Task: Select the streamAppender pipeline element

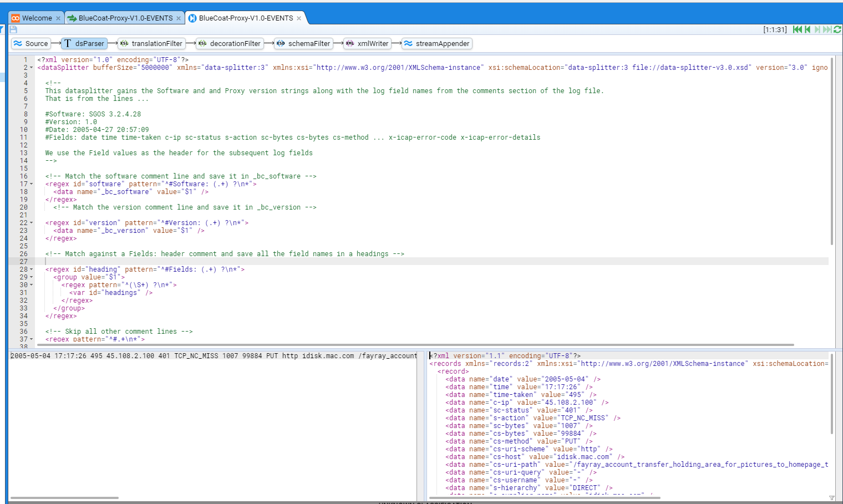Action: pyautogui.click(x=437, y=44)
